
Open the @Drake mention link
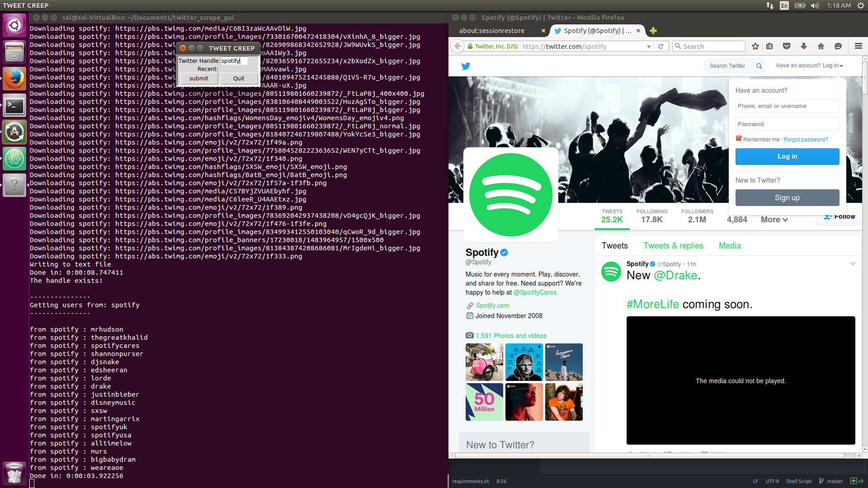675,276
